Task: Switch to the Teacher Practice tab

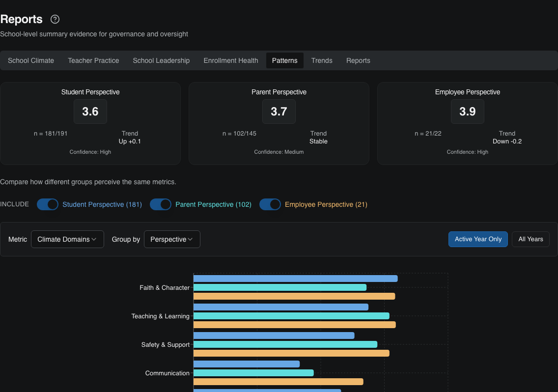Action: coord(93,60)
